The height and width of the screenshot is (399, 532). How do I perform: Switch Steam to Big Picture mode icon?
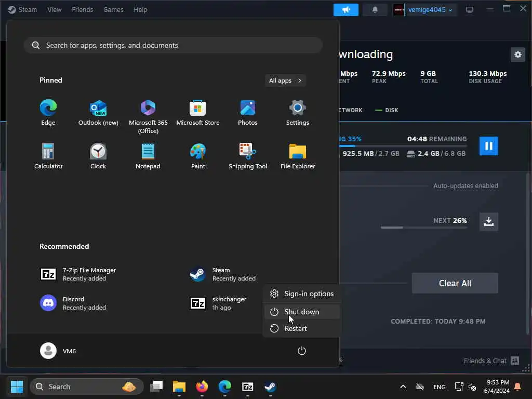click(x=470, y=10)
